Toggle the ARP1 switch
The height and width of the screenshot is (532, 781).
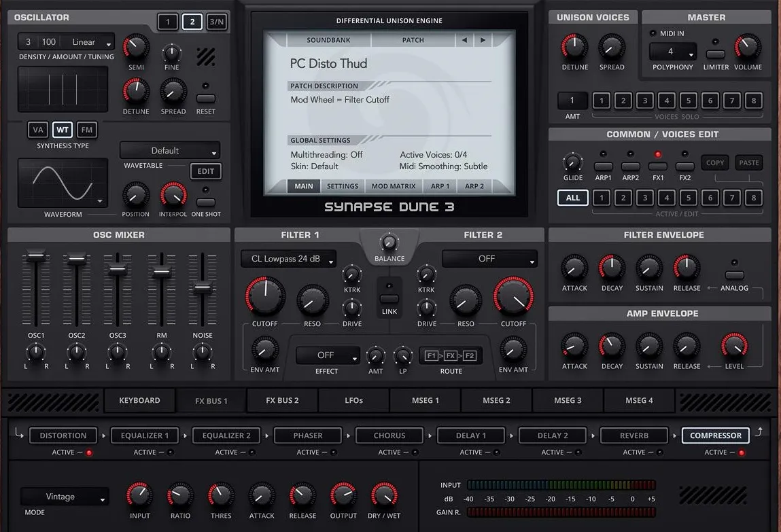coord(603,166)
